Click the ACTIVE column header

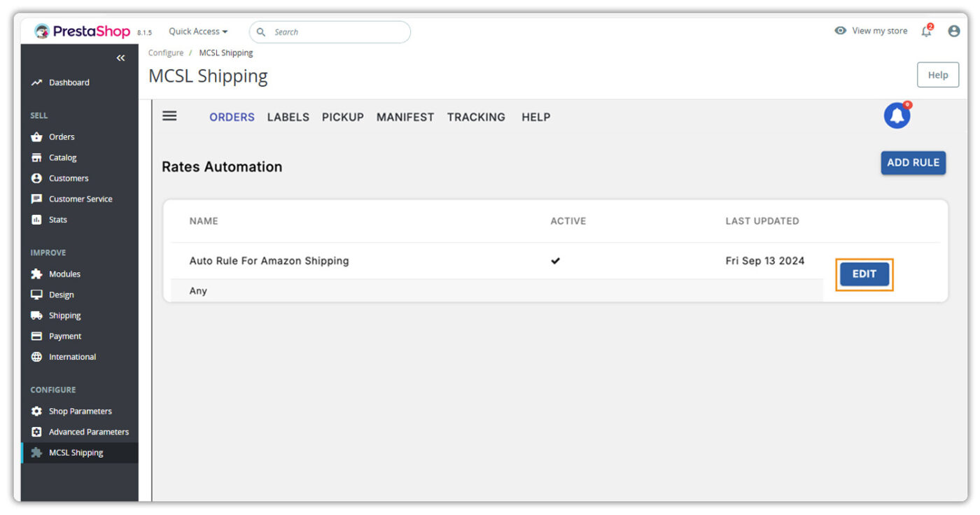pos(568,221)
